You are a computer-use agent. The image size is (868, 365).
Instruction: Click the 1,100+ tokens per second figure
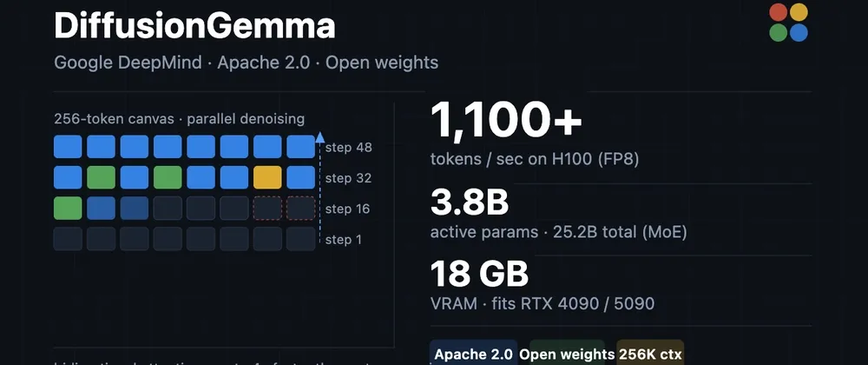tap(506, 121)
